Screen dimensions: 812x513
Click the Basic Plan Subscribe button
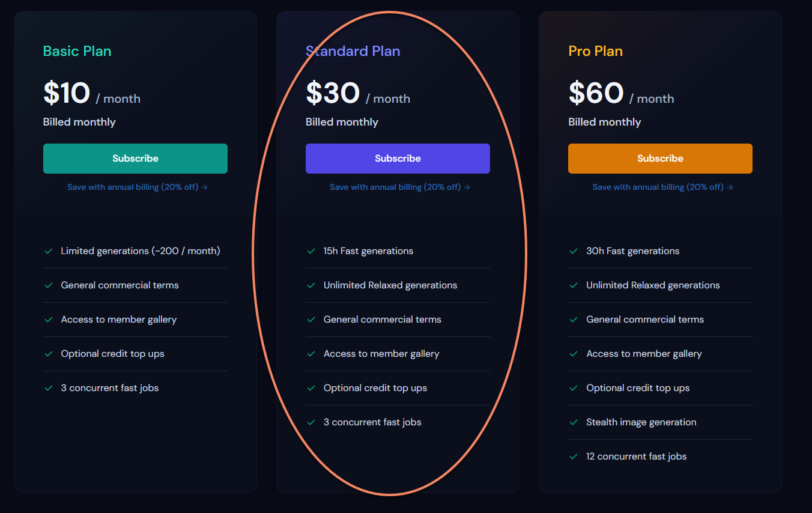coord(135,159)
